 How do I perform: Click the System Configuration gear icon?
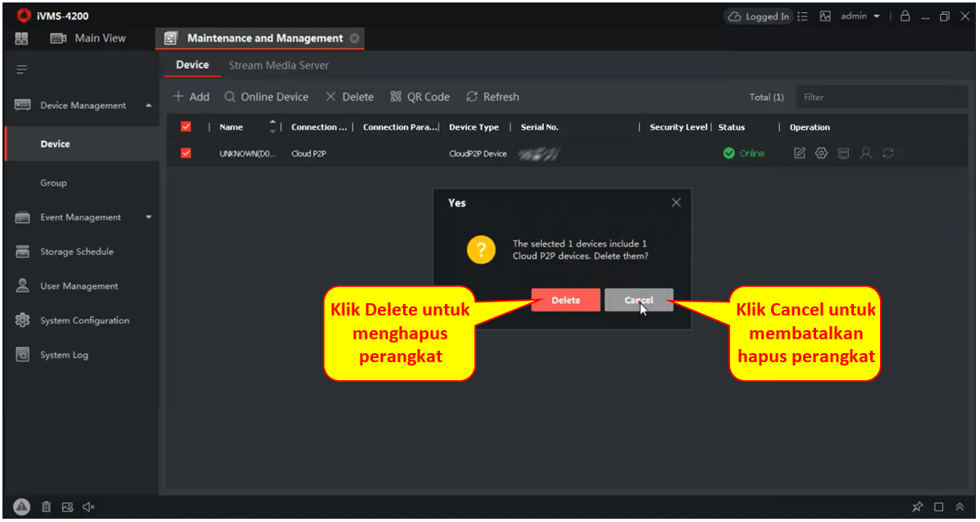pos(22,320)
